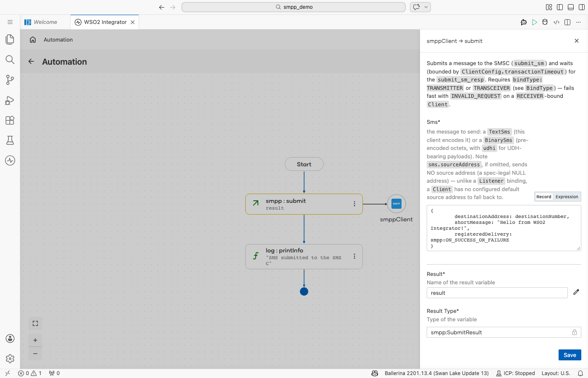This screenshot has width=588, height=378.
Task: Zoom out on the flow diagram
Action: pyautogui.click(x=35, y=354)
